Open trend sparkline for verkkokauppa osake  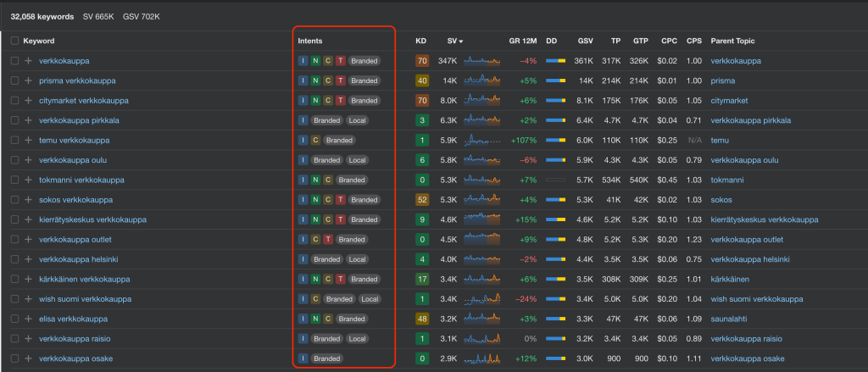click(481, 358)
